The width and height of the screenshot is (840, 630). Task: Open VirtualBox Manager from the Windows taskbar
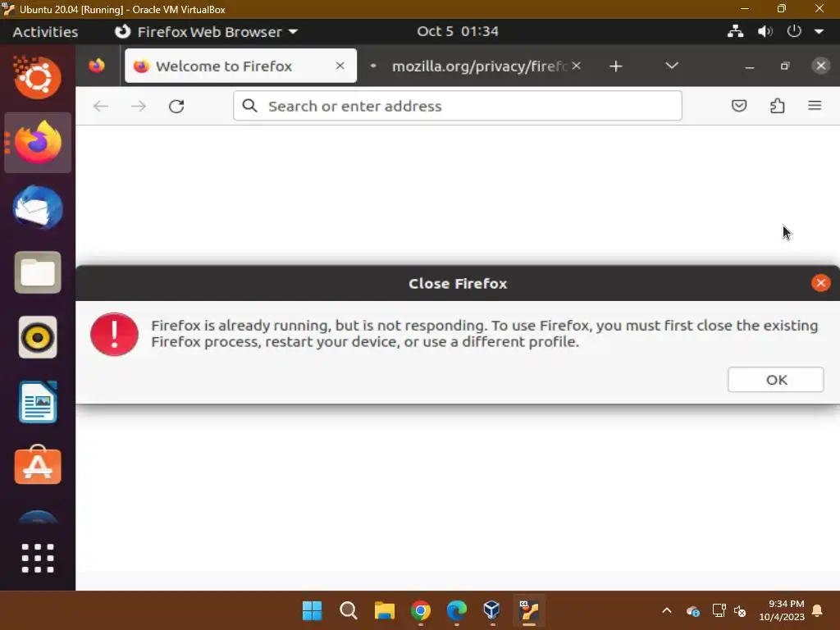click(x=492, y=610)
